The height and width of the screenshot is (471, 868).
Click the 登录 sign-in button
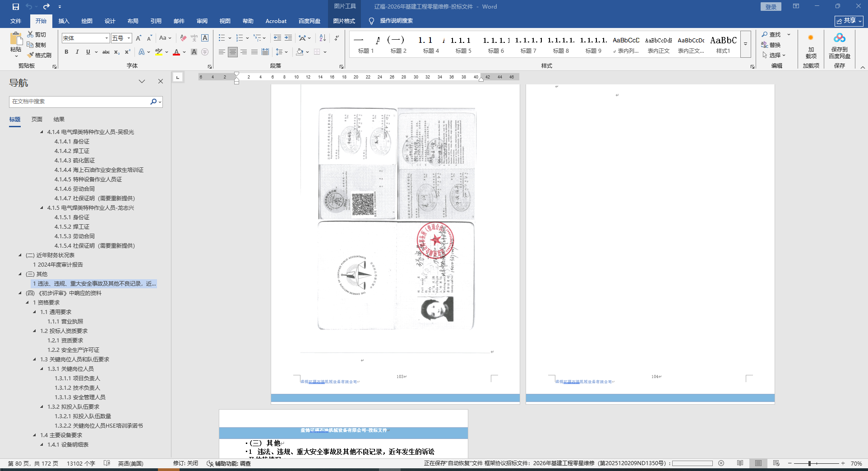click(x=771, y=7)
